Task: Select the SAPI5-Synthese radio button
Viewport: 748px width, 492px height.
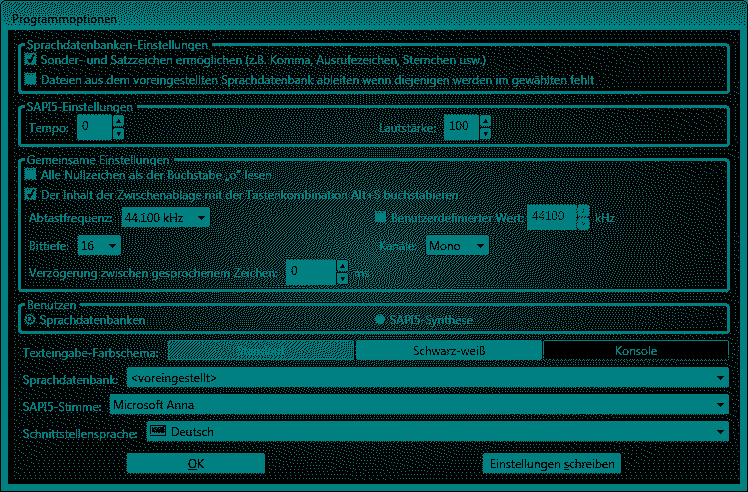Action: 380,319
